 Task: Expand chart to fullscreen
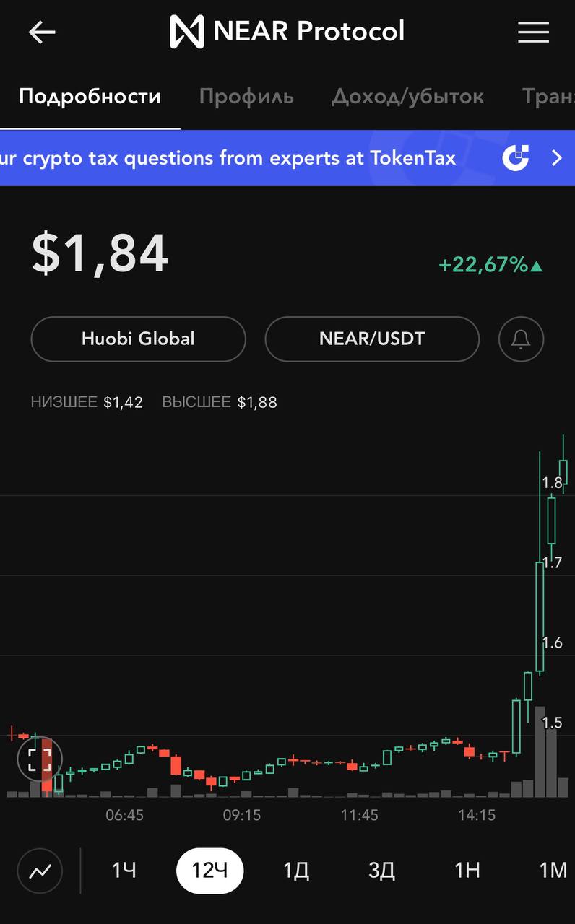click(40, 759)
